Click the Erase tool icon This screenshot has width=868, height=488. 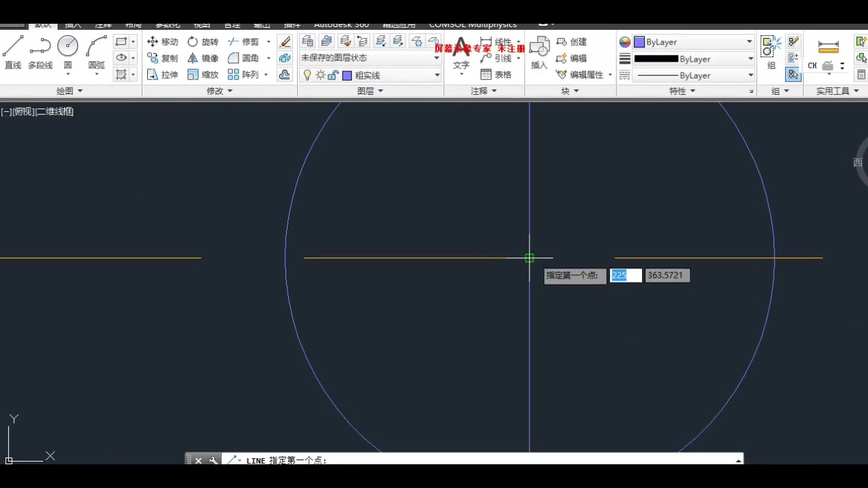tap(285, 42)
